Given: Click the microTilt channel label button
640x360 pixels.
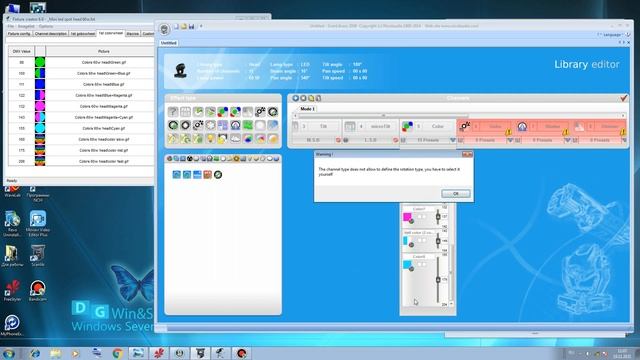Looking at the screenshot, I should (380, 127).
